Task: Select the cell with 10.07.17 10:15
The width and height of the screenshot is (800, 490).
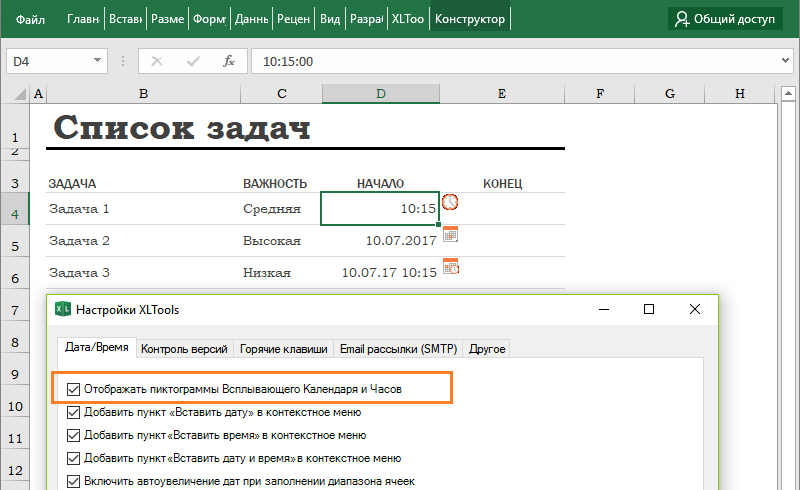Action: point(380,273)
